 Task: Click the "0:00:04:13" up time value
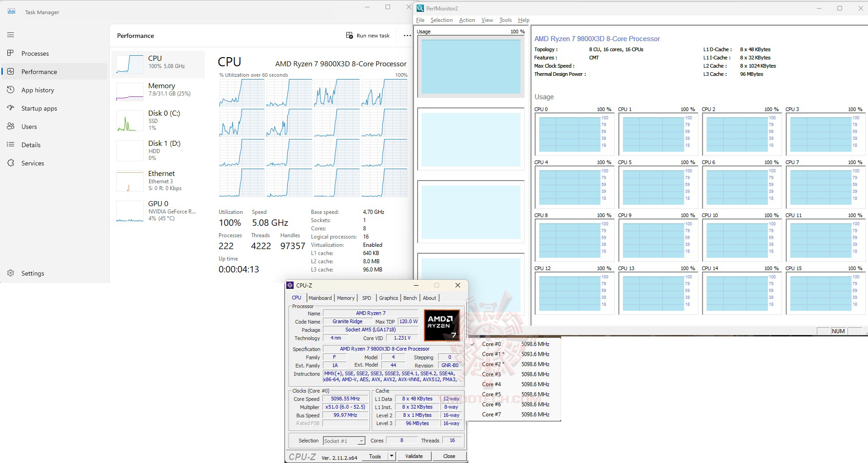239,269
